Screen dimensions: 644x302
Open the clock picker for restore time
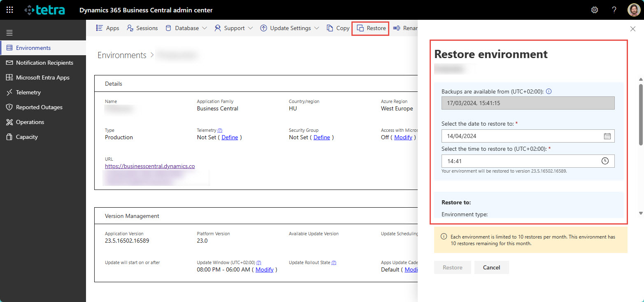(605, 161)
